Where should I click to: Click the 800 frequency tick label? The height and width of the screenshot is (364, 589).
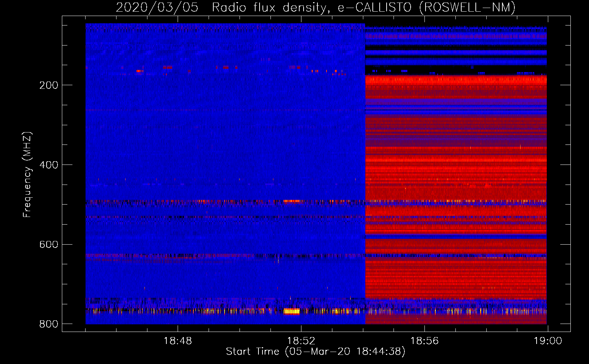point(49,324)
